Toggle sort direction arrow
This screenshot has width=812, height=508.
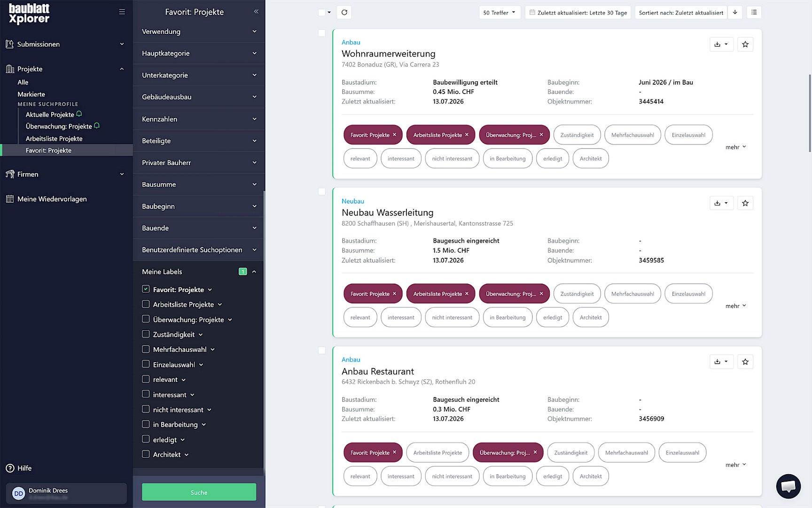(735, 12)
